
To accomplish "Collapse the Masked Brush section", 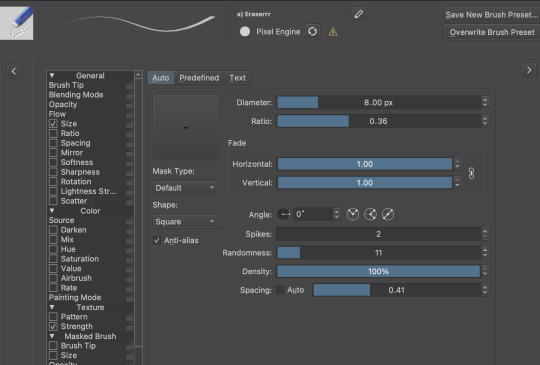I will [52, 336].
